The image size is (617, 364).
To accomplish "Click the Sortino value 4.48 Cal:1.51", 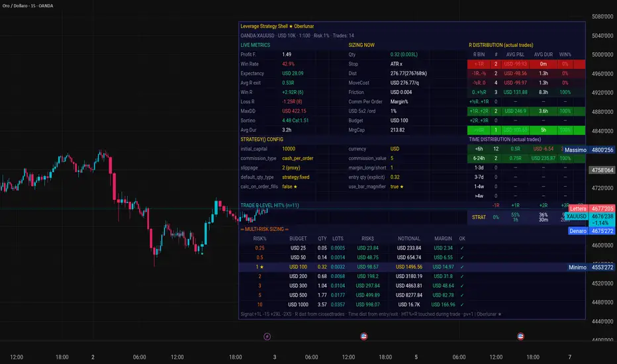I will coord(295,121).
